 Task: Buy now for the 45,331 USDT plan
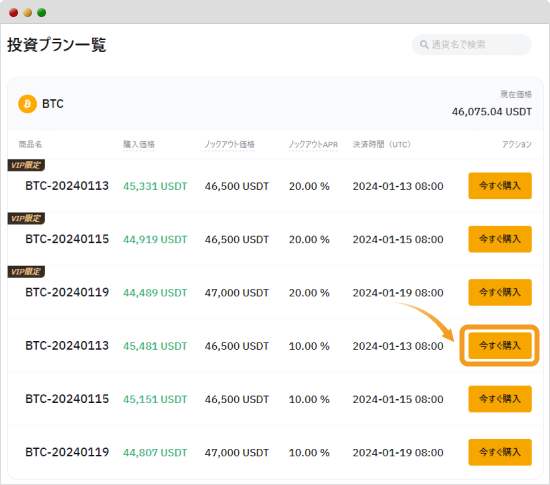(x=500, y=186)
